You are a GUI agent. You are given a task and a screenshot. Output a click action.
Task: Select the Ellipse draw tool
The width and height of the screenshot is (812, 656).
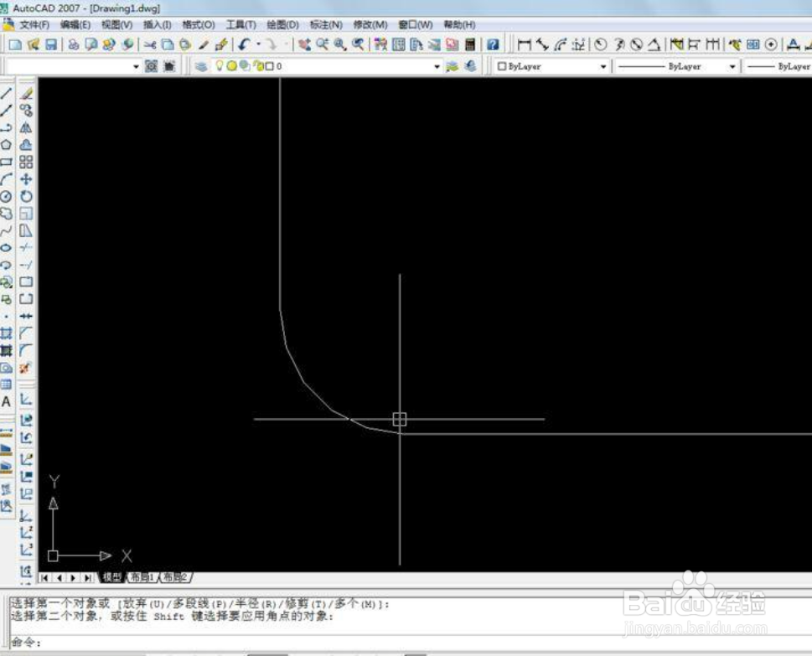(x=6, y=248)
